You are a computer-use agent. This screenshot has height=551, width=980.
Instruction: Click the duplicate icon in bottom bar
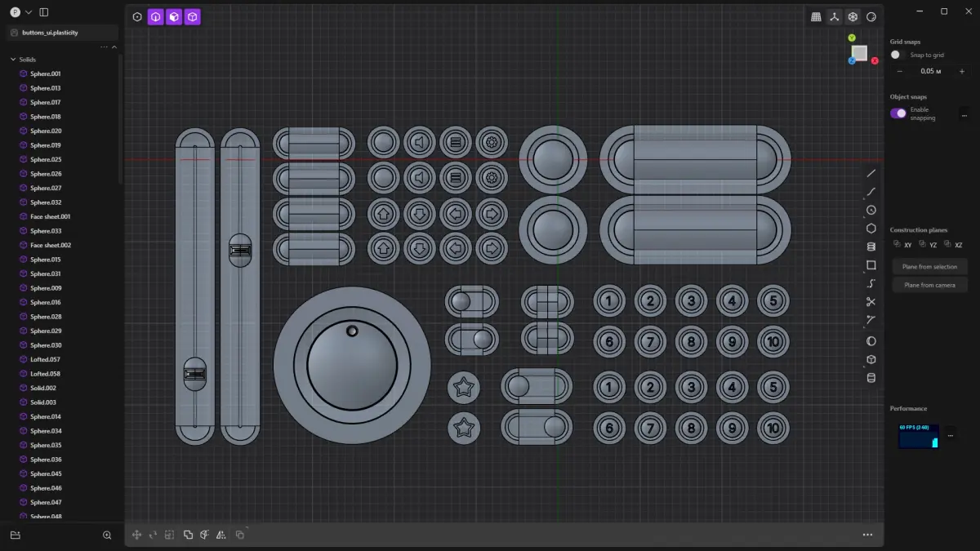239,535
